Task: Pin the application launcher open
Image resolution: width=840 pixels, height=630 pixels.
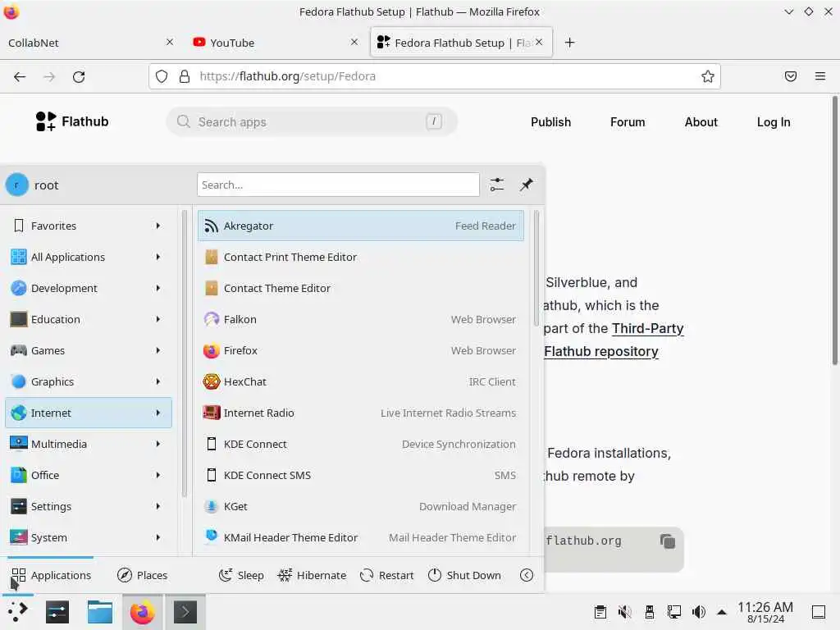Action: coord(526,185)
